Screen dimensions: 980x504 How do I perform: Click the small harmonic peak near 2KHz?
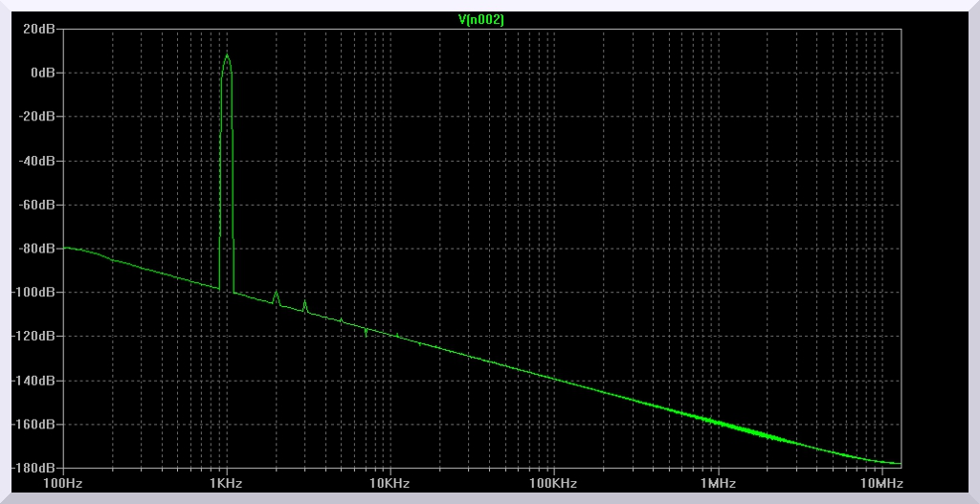click(x=276, y=293)
